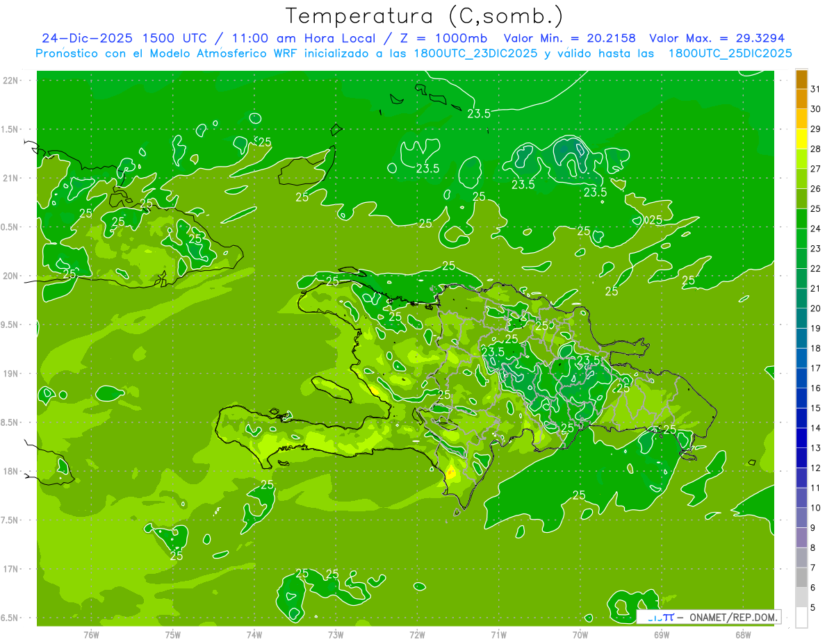834x644 pixels.
Task: Click the longitude axis label '75W'
Action: coord(173,634)
